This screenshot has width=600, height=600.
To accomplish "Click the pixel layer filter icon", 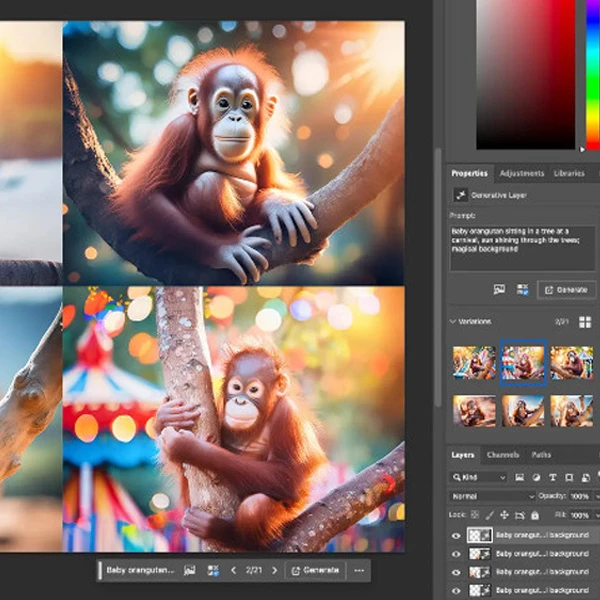I will tap(518, 477).
